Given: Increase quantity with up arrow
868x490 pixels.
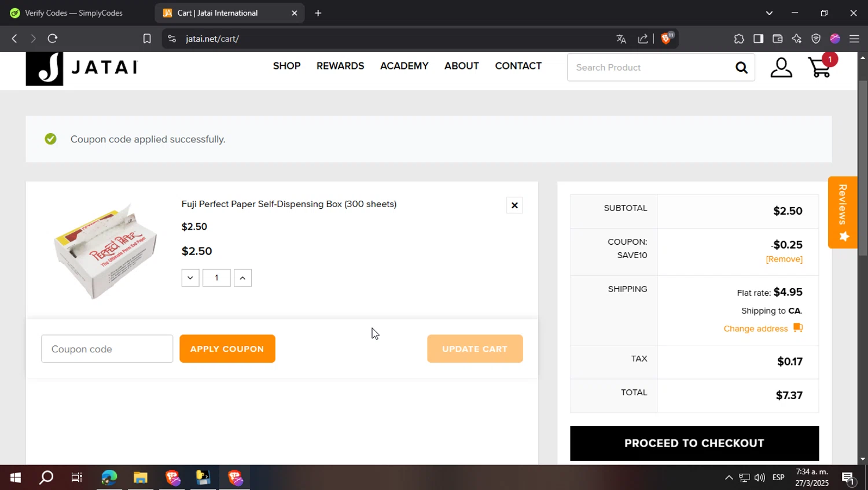Looking at the screenshot, I should click(x=242, y=278).
